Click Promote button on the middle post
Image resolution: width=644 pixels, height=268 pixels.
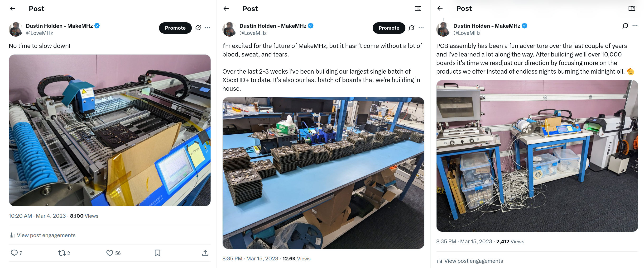pyautogui.click(x=389, y=28)
